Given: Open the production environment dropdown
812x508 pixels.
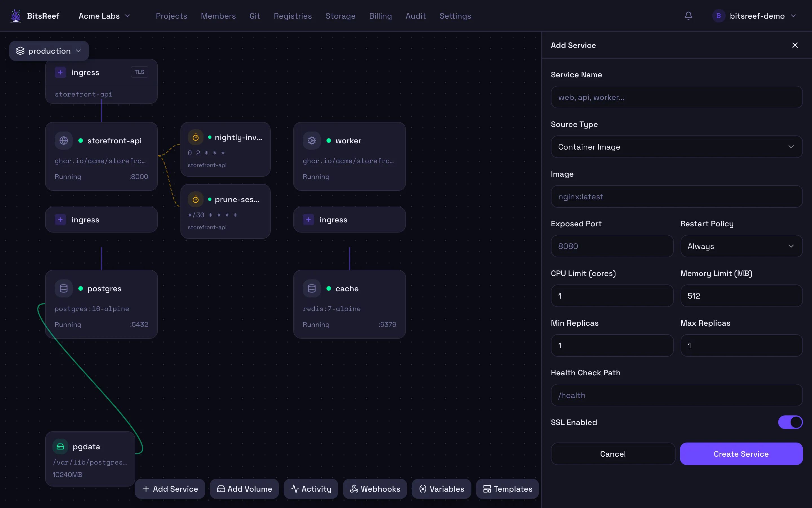Looking at the screenshot, I should (x=49, y=51).
